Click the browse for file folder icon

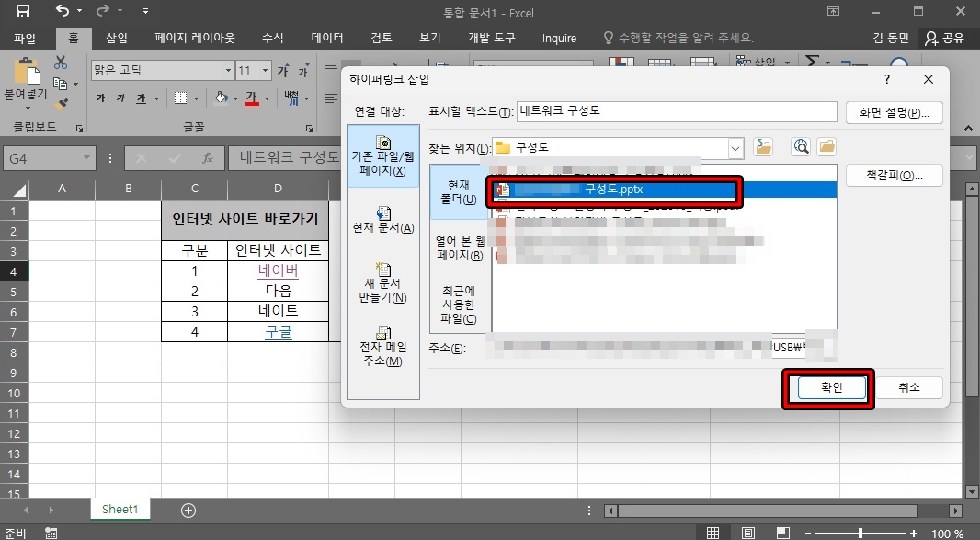click(826, 147)
